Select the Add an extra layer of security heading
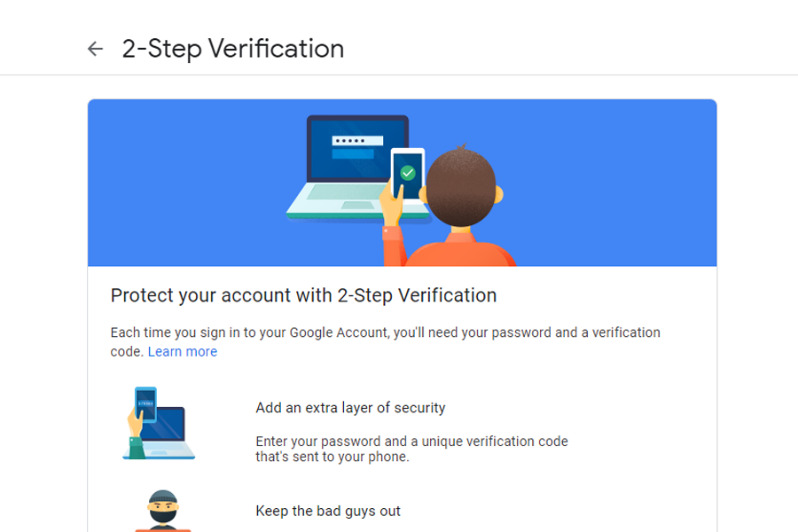Viewport: 798px width, 532px height. pos(350,408)
